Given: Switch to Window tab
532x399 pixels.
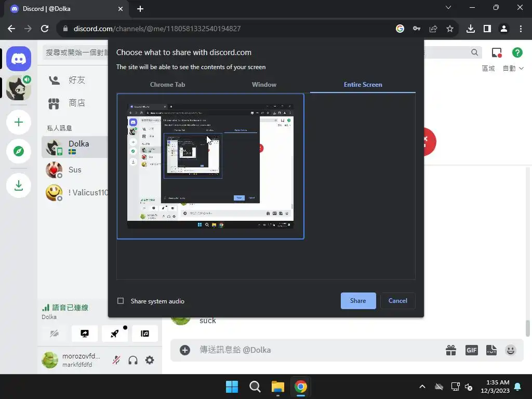Looking at the screenshot, I should click(264, 85).
